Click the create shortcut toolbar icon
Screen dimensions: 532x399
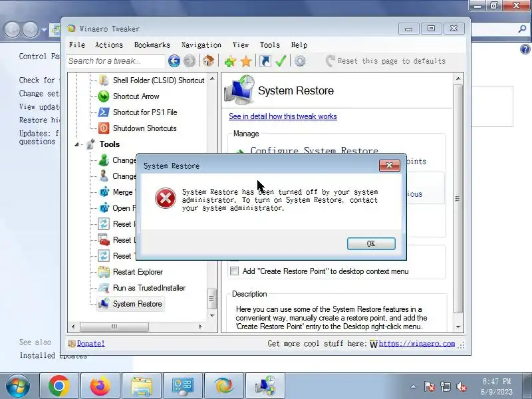click(265, 61)
